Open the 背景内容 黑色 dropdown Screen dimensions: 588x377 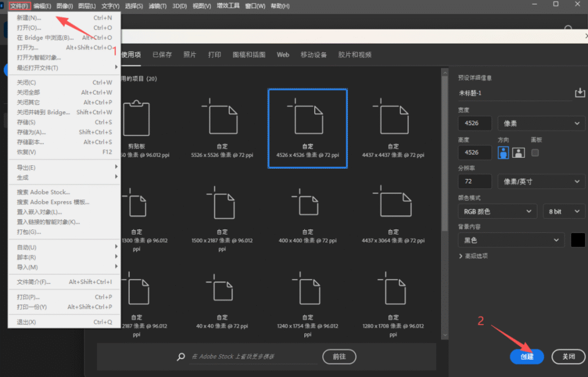coord(512,240)
